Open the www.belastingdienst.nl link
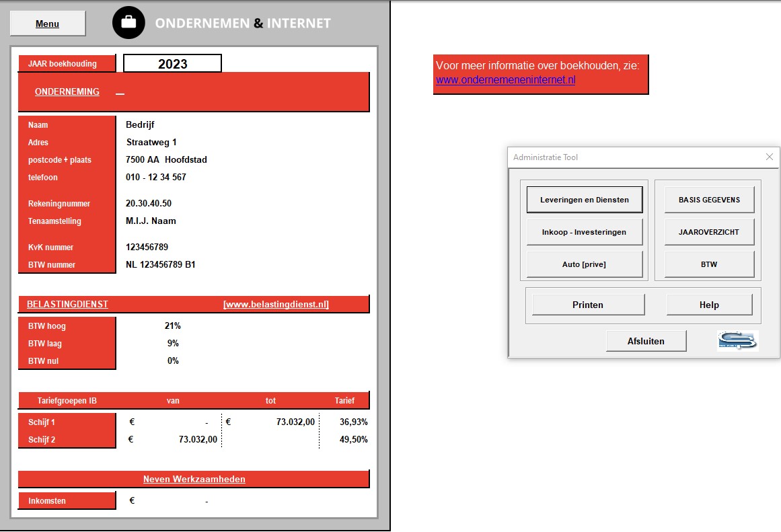This screenshot has width=781, height=532. click(276, 304)
